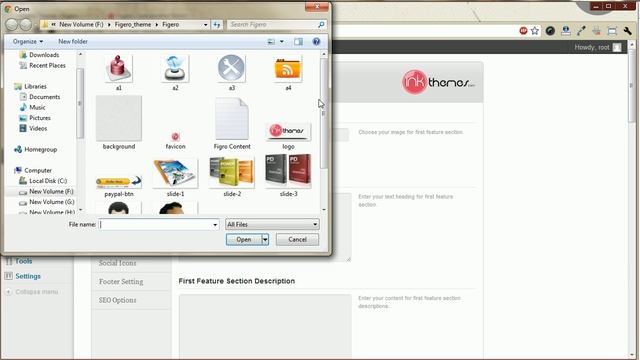
Task: Select the favicon file
Action: pyautogui.click(x=176, y=141)
